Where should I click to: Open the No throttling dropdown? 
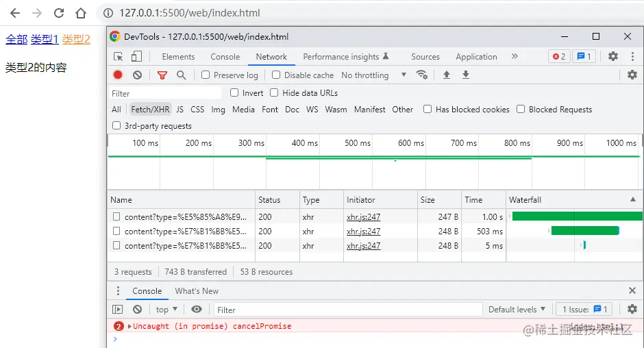pos(373,75)
